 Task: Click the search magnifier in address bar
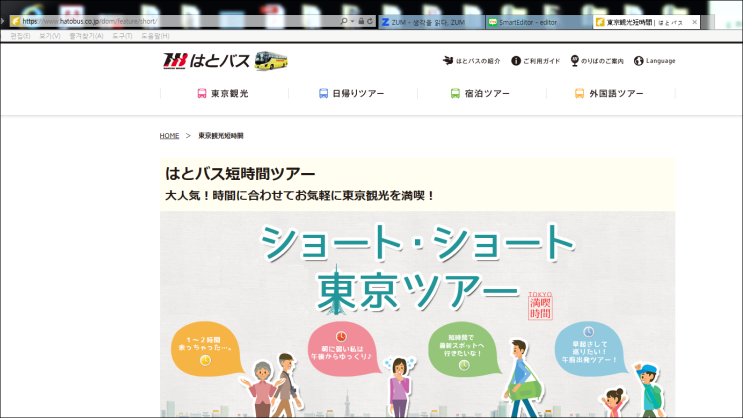pyautogui.click(x=344, y=21)
